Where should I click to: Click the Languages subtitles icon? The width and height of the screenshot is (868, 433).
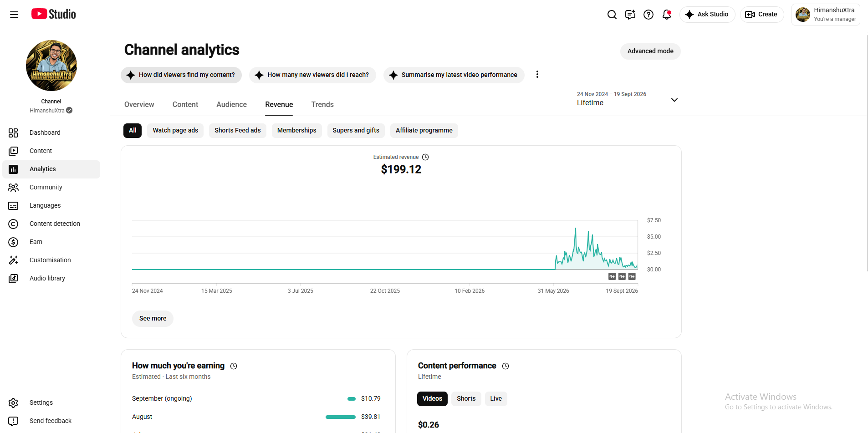(13, 206)
